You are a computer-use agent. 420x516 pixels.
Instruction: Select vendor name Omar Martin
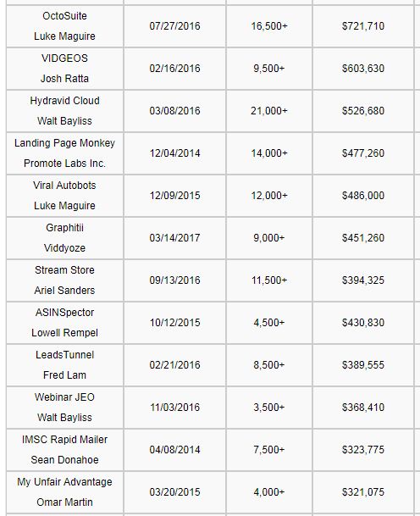click(x=64, y=502)
